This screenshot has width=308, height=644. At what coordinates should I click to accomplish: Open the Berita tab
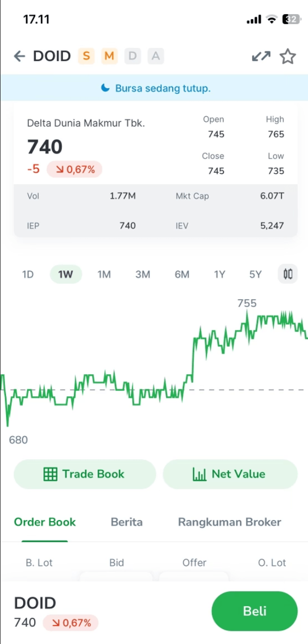127,522
